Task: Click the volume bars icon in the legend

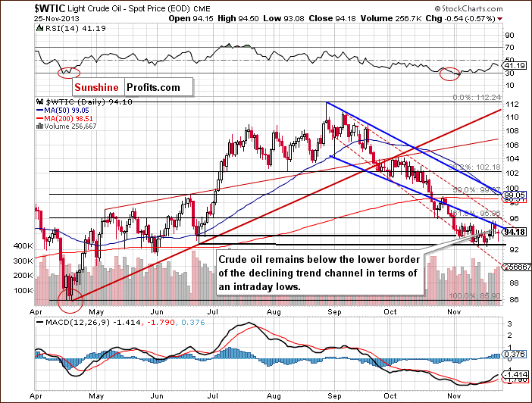Action: coord(39,127)
